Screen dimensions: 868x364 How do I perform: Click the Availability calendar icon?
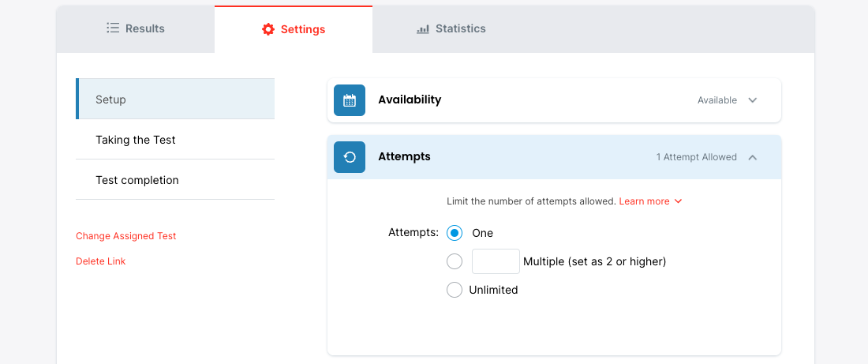(x=350, y=100)
